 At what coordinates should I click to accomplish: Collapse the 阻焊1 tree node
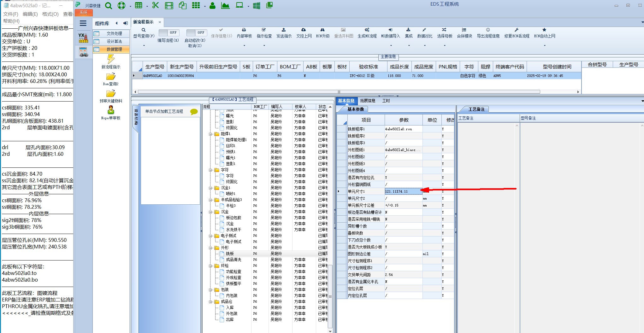(x=210, y=134)
